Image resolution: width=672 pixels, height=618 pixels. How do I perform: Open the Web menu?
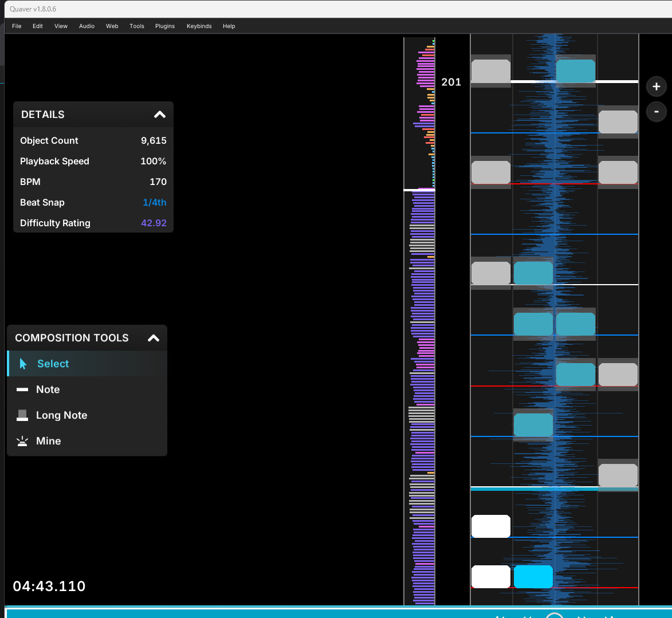pyautogui.click(x=112, y=26)
